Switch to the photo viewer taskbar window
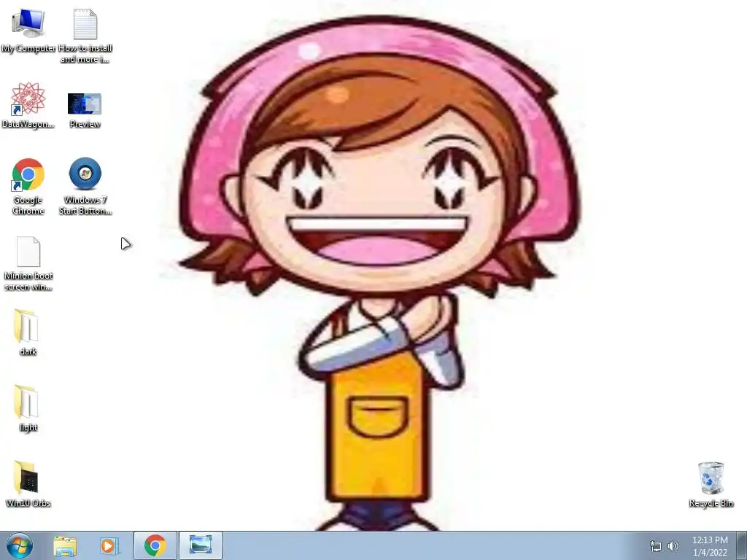747x560 pixels. [x=201, y=545]
